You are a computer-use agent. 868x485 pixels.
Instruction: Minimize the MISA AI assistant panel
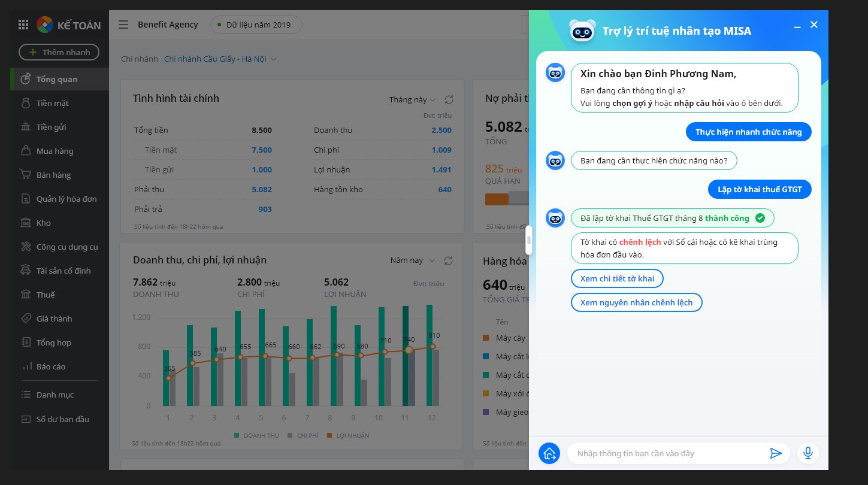(797, 26)
